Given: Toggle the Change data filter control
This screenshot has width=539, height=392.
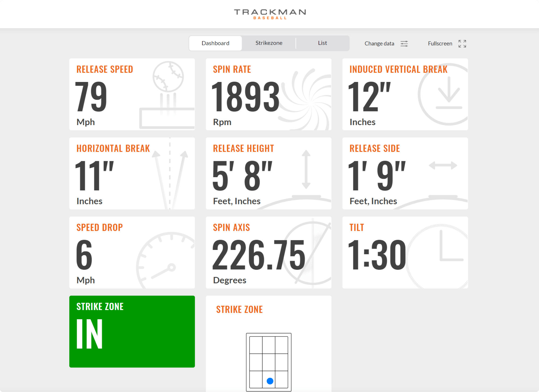Looking at the screenshot, I should coord(404,43).
